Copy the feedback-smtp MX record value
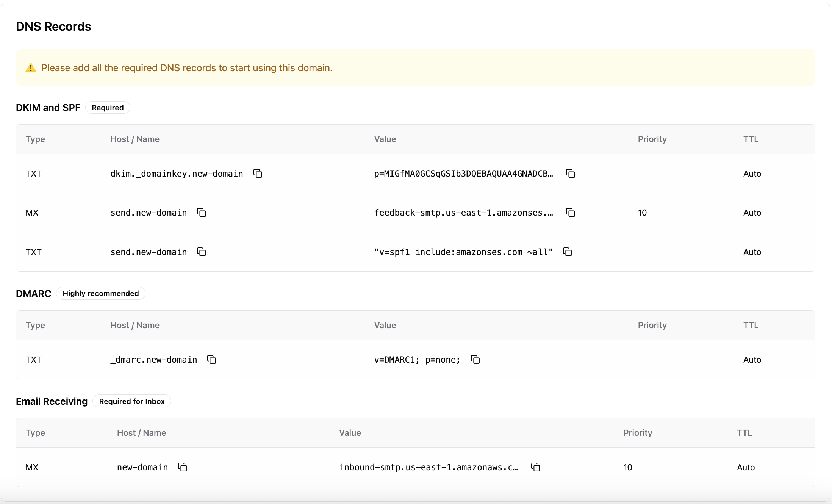 (571, 213)
